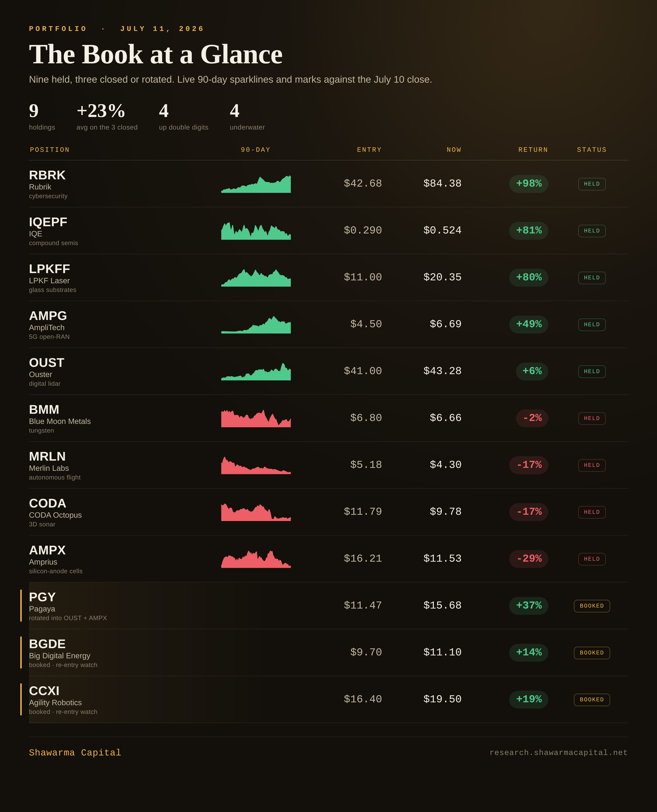Click the HELD badge in the LPKFF row
Image resolution: width=657 pixels, height=812 pixels.
click(x=592, y=278)
